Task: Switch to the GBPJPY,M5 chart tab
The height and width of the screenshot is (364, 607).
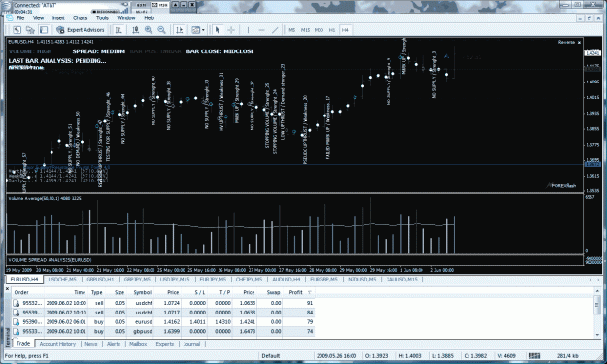Action: coord(137,279)
